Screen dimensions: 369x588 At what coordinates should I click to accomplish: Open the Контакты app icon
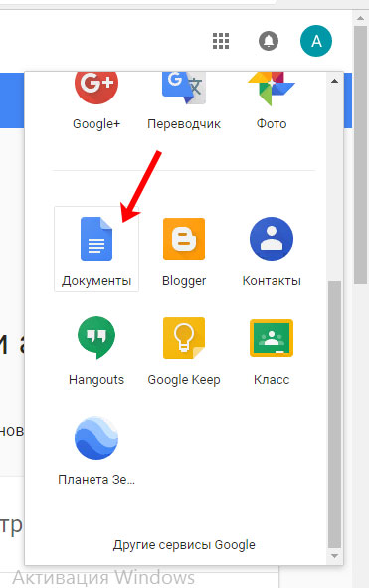point(272,239)
